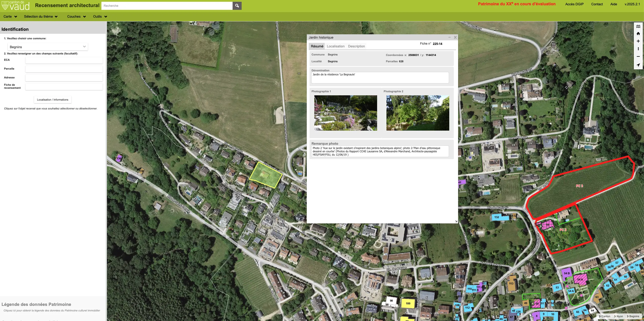
Task: Click the geolocation arrow icon
Action: click(638, 65)
